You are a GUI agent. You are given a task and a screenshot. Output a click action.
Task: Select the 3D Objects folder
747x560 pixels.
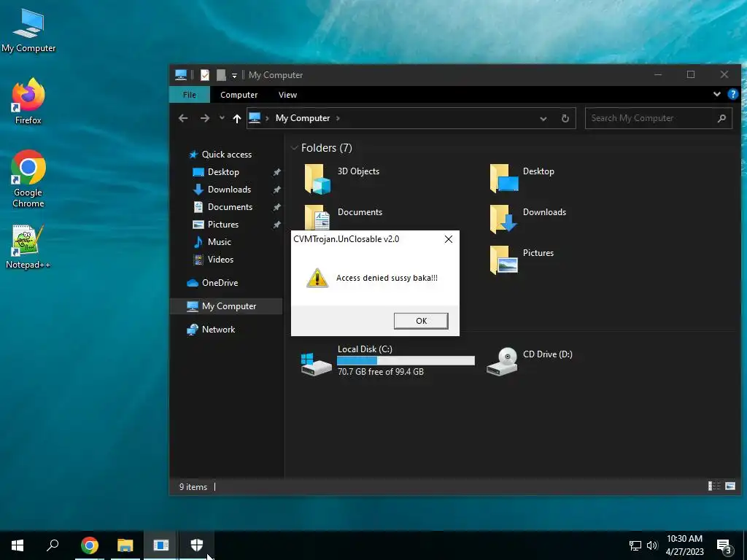342,179
